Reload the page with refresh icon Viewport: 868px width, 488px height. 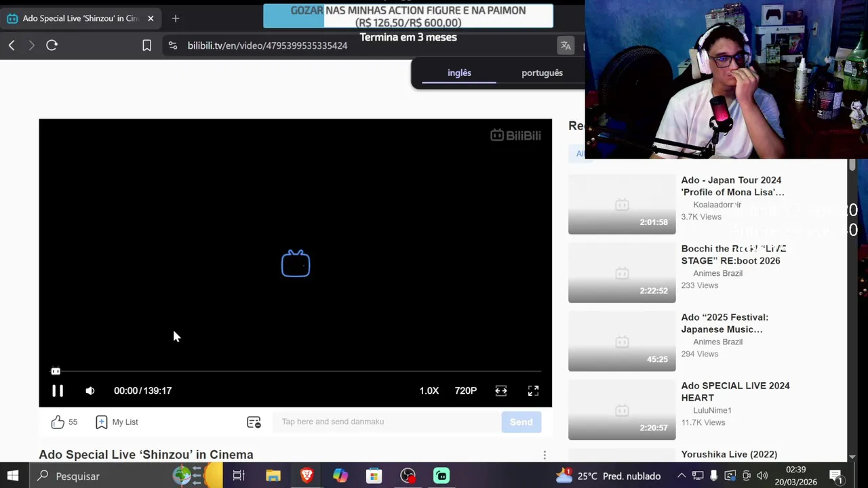click(52, 45)
